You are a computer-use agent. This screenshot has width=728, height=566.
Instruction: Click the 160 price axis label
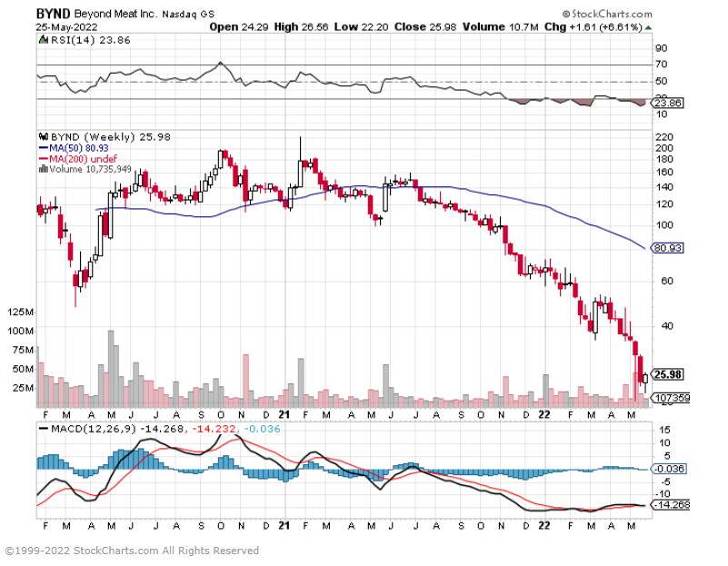(664, 172)
